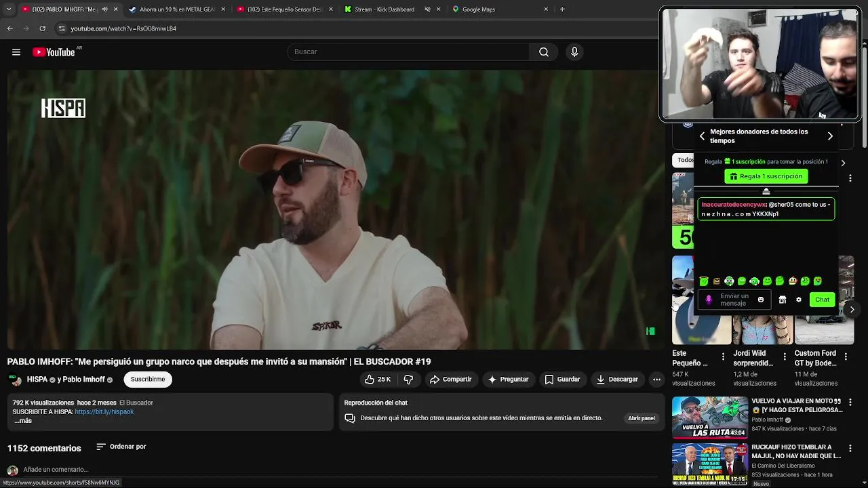Open more actions ellipsis beside Descargar
Image resolution: width=868 pixels, height=488 pixels.
[656, 380]
